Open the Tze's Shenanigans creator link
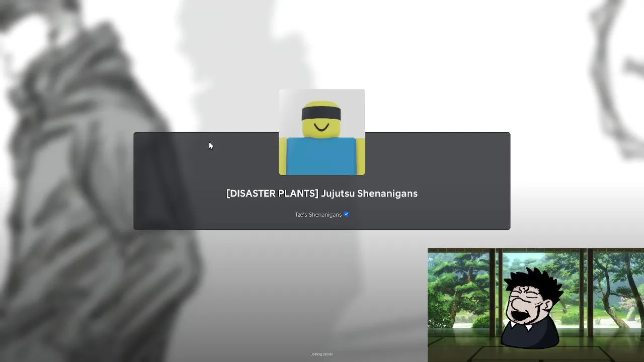Image resolution: width=644 pixels, height=362 pixels. click(x=318, y=215)
